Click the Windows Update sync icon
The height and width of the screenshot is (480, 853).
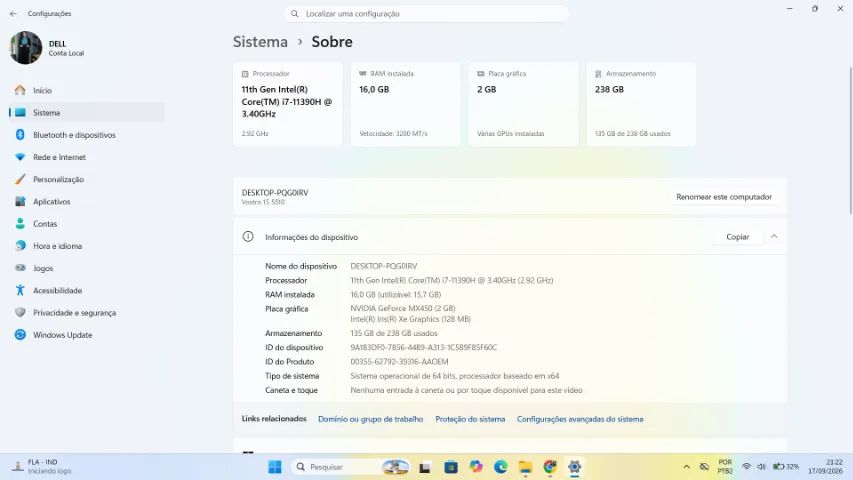[x=20, y=335]
